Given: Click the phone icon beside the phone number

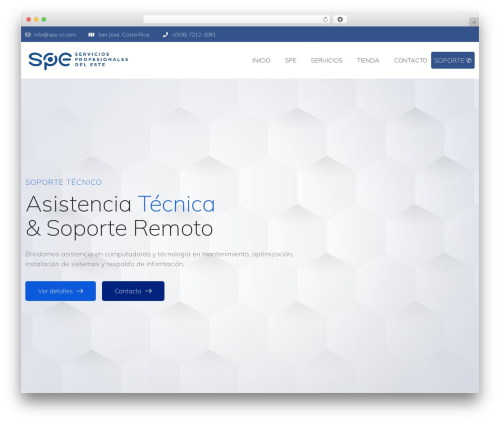Looking at the screenshot, I should [x=165, y=35].
